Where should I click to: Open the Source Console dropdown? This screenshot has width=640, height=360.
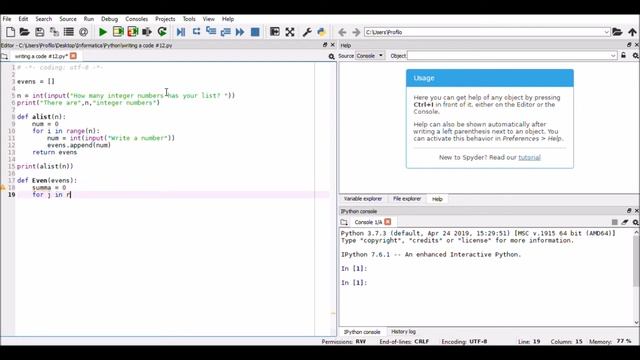370,56
